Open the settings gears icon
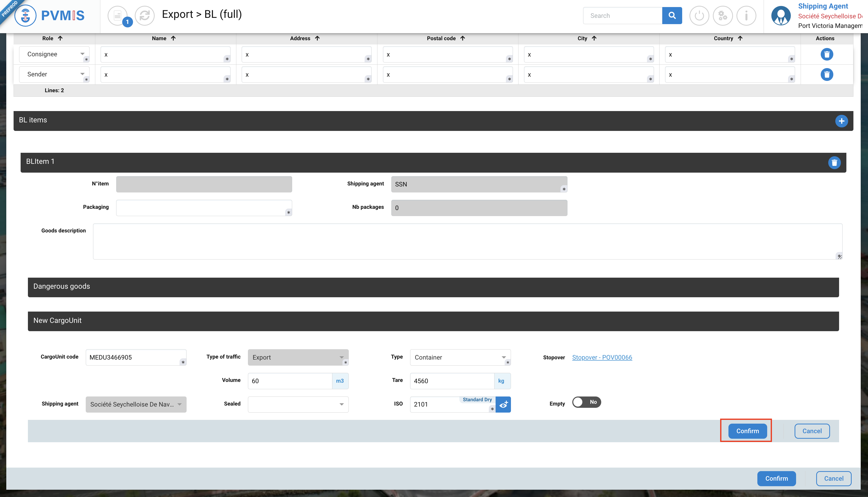This screenshot has height=497, width=868. (722, 16)
